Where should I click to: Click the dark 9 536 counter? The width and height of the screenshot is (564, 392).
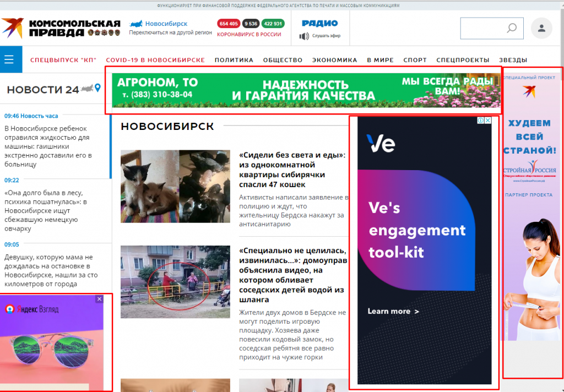pos(251,24)
